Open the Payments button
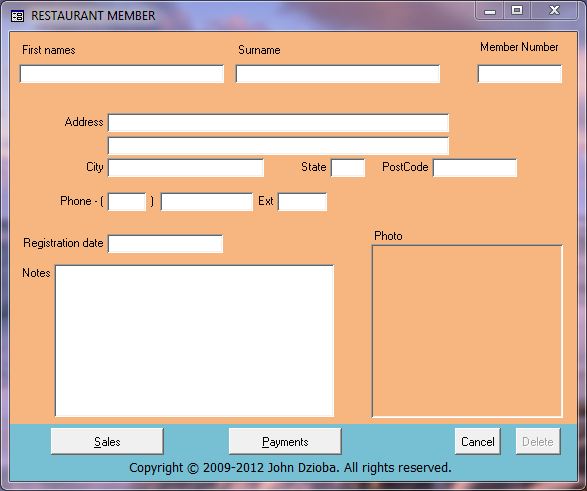The height and width of the screenshot is (491, 587). (x=285, y=442)
